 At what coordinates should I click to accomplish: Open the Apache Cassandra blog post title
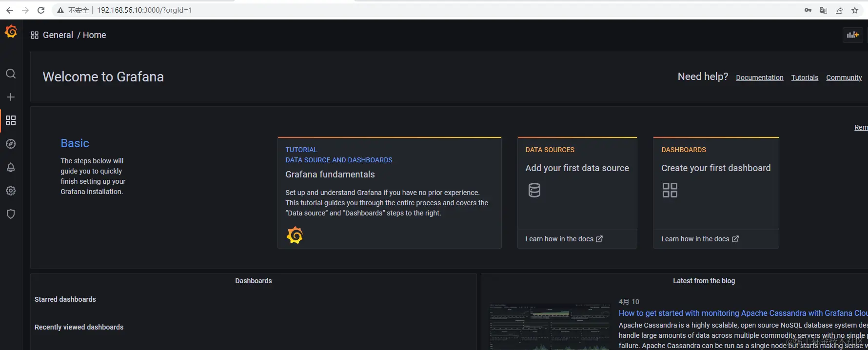tap(743, 313)
